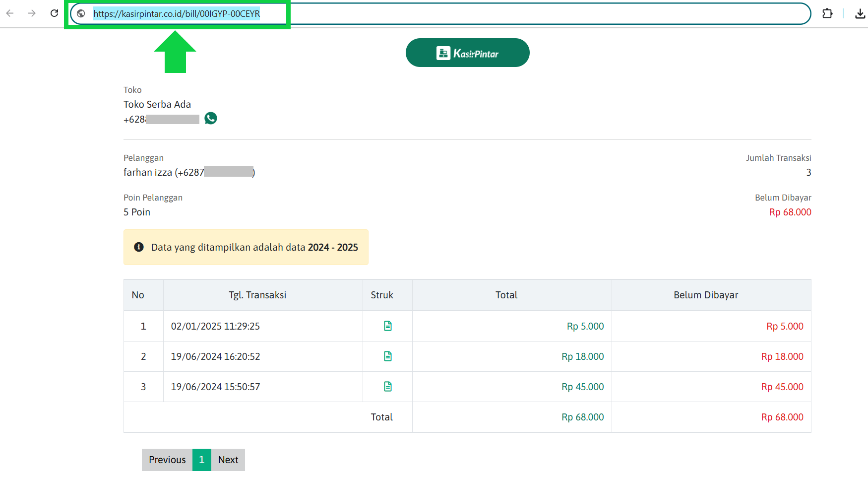This screenshot has height=479, width=868.
Task: Click the WhatsApp icon beside store phone
Action: click(x=211, y=118)
